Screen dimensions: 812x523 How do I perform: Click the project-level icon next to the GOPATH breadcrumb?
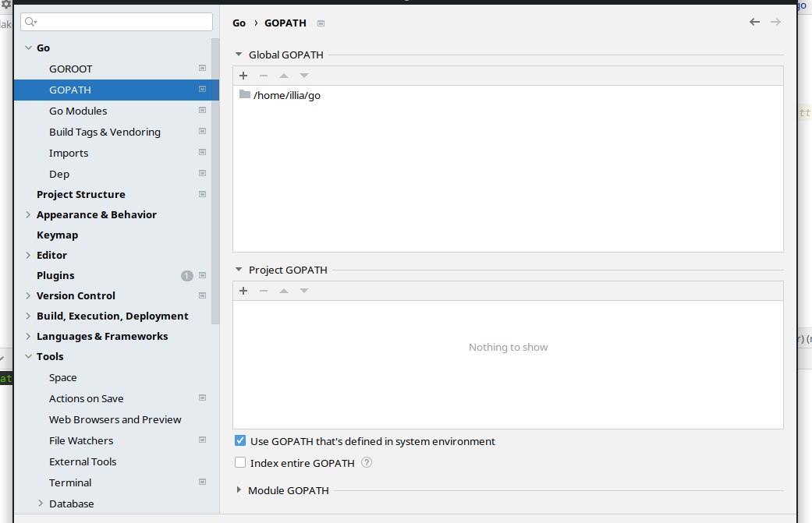point(321,23)
